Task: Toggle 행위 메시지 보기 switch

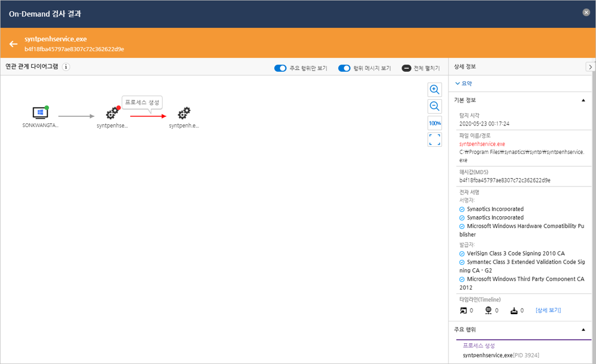Action: click(x=344, y=68)
